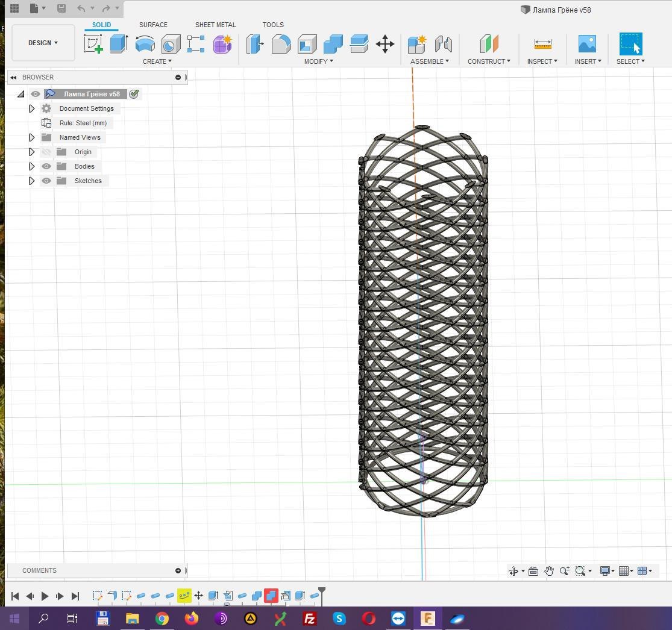Select the Pan hand tool

click(x=549, y=571)
